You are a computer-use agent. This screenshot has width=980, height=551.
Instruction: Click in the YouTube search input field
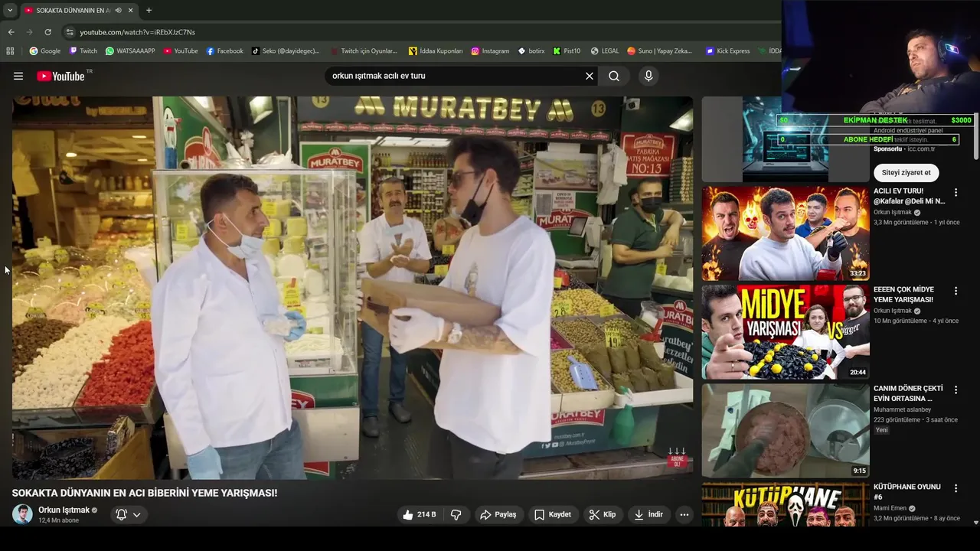tap(455, 76)
